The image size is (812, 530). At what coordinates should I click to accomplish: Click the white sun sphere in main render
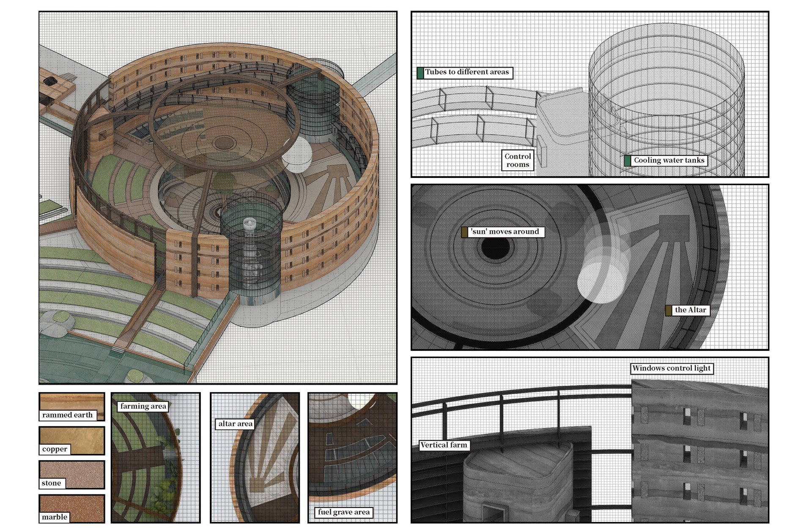[297, 154]
